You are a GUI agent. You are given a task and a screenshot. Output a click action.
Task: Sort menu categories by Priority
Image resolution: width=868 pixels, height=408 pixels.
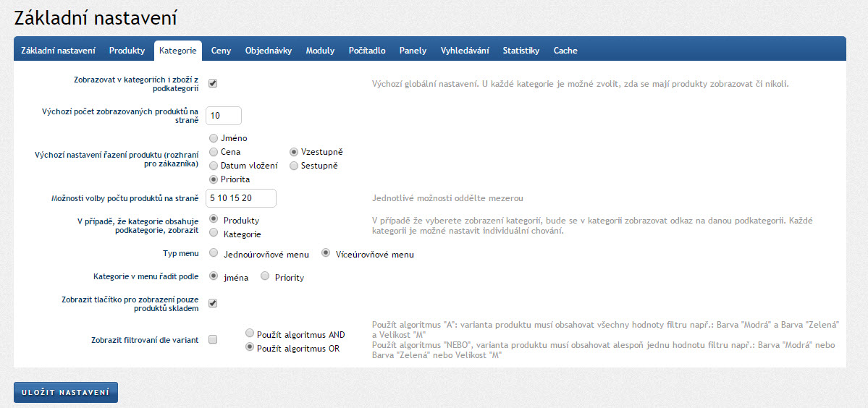(265, 276)
